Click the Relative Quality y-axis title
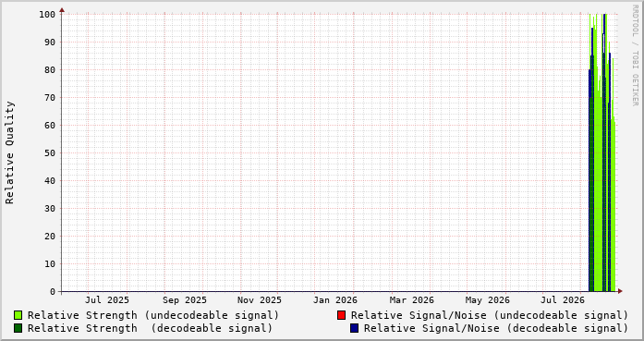 click(9, 152)
